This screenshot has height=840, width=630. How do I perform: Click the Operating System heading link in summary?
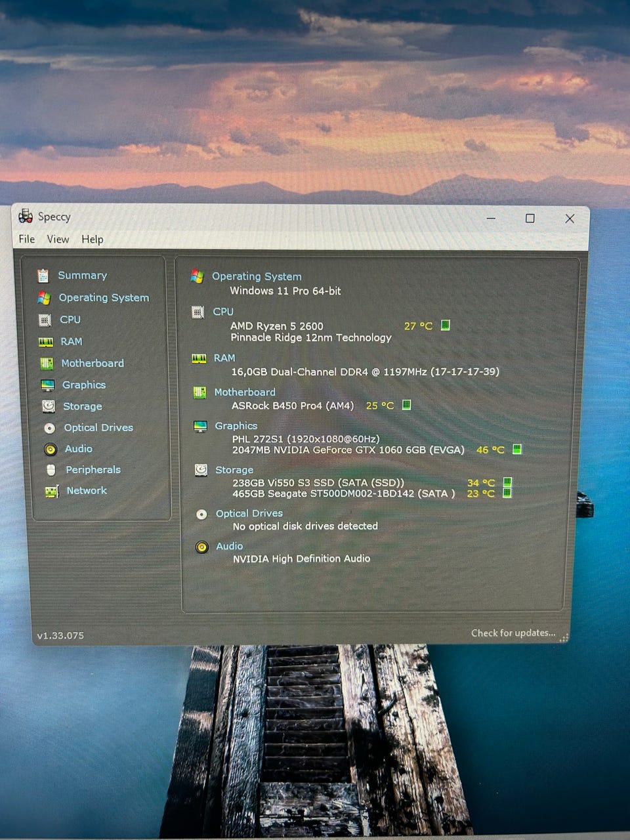tap(257, 277)
